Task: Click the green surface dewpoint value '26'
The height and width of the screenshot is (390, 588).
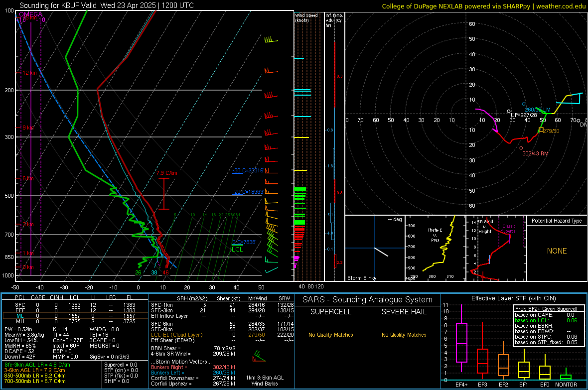Action: (x=139, y=272)
